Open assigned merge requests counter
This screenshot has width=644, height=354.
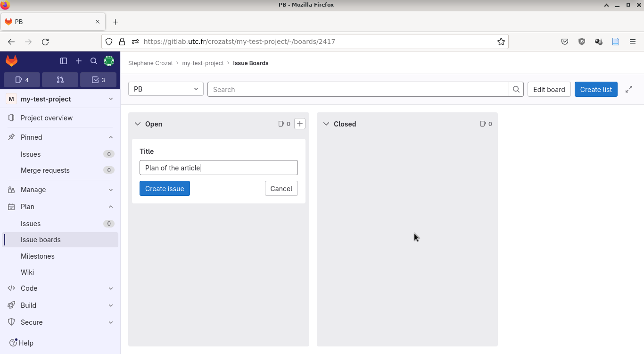point(60,80)
